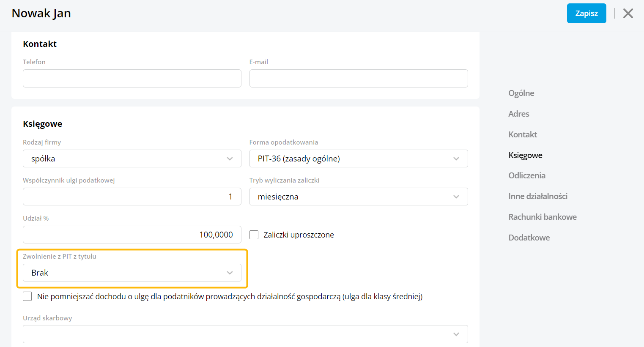Navigate to Kontakt section in sidebar
The width and height of the screenshot is (644, 347).
(523, 134)
